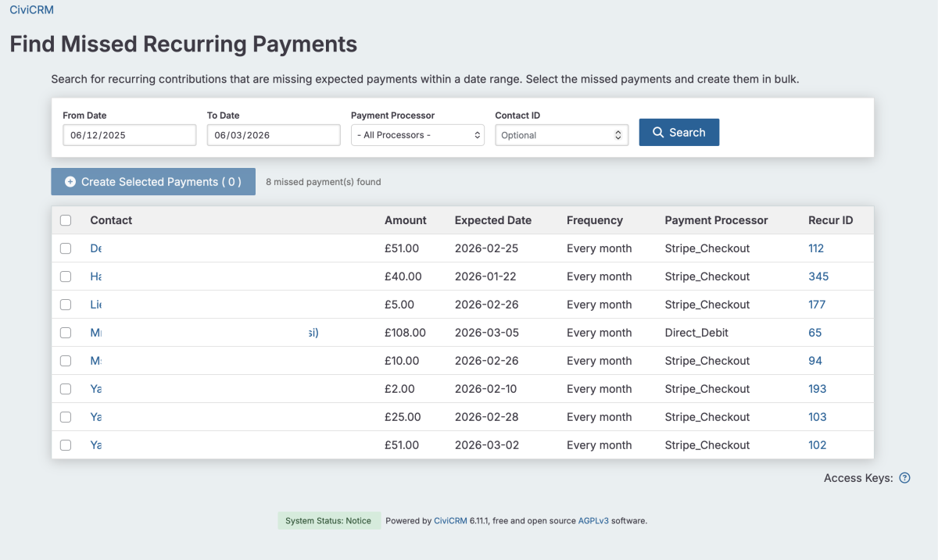Open the CiviCRM breadcrumb link at top
The width and height of the screenshot is (938, 560).
tap(31, 10)
